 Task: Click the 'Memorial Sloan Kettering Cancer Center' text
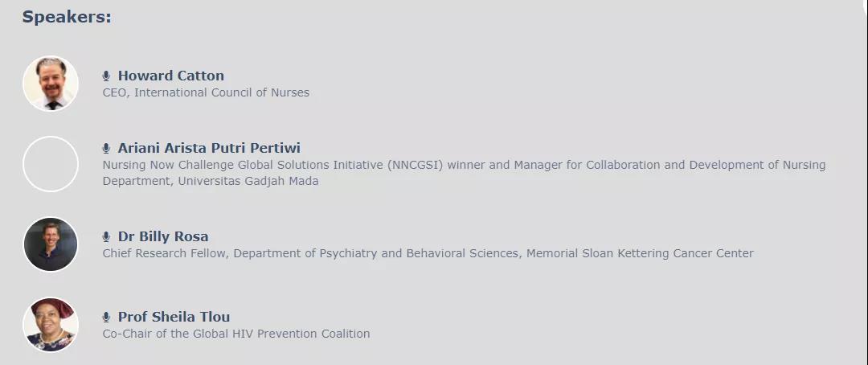pyautogui.click(x=640, y=253)
